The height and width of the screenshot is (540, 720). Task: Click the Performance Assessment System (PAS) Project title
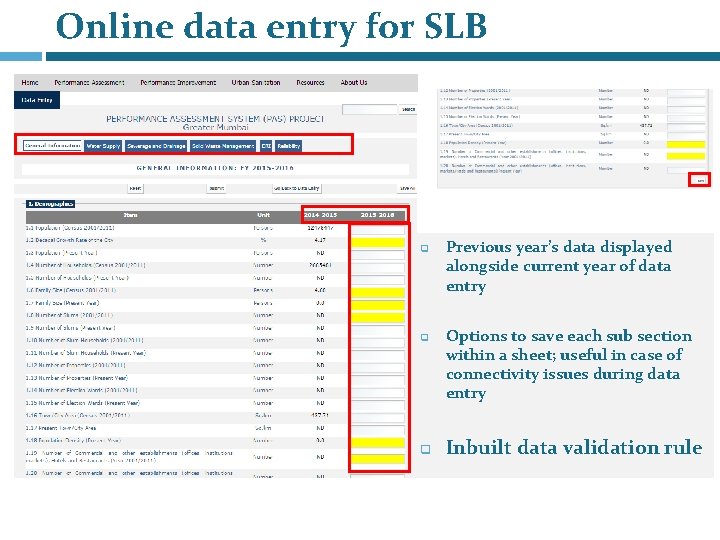[215, 119]
